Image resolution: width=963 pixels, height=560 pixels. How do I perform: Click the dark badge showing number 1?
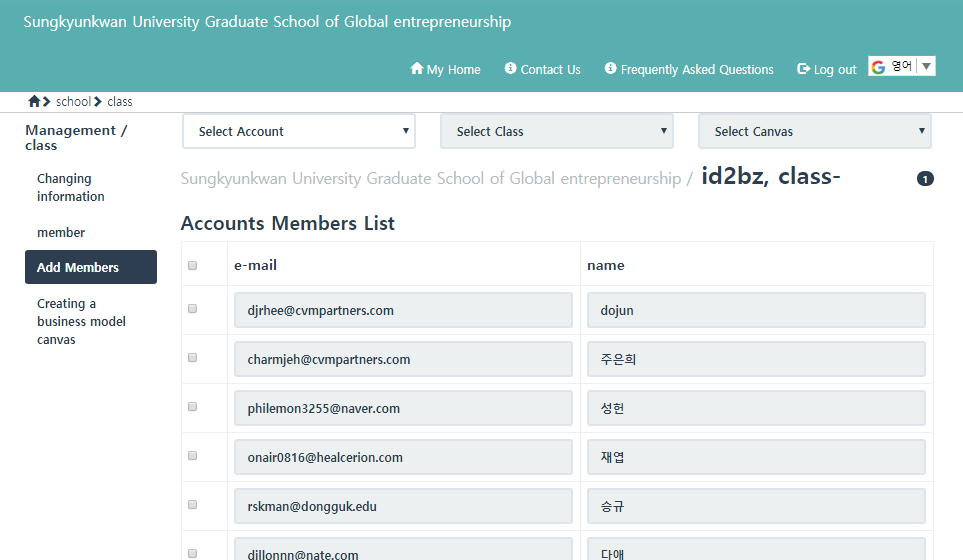coord(925,179)
